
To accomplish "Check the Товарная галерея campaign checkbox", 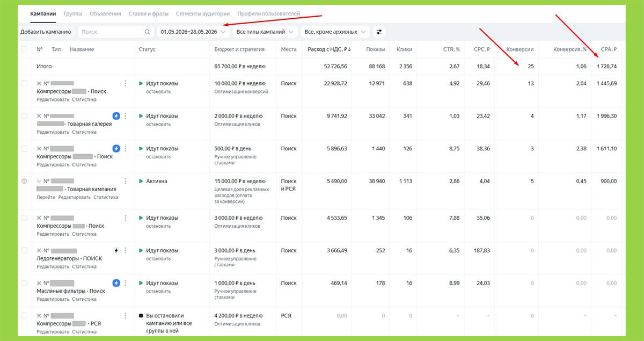I will pos(24,116).
